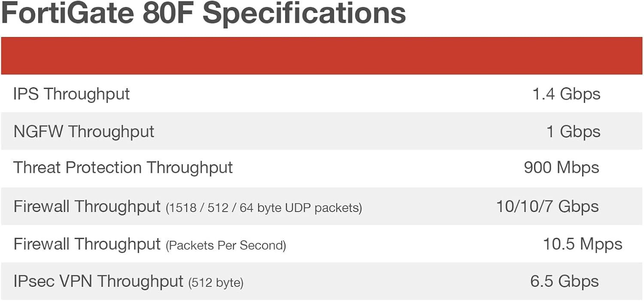The height and width of the screenshot is (301, 644).
Task: Click the Packets Per Second note
Action: (x=226, y=246)
